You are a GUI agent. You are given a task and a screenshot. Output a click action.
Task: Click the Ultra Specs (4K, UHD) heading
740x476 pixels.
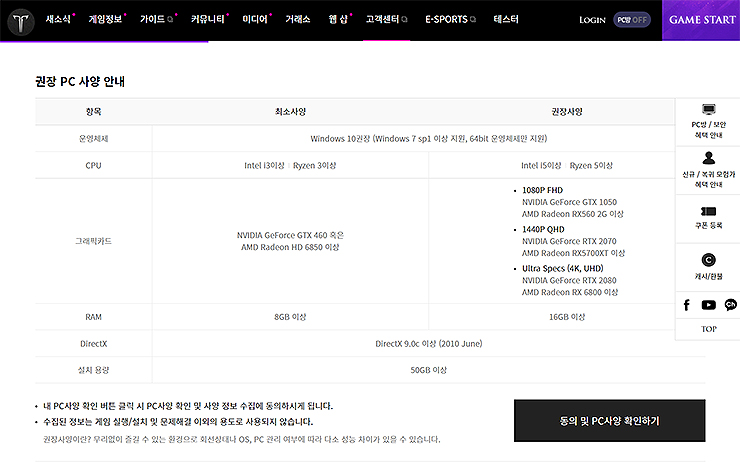[563, 268]
